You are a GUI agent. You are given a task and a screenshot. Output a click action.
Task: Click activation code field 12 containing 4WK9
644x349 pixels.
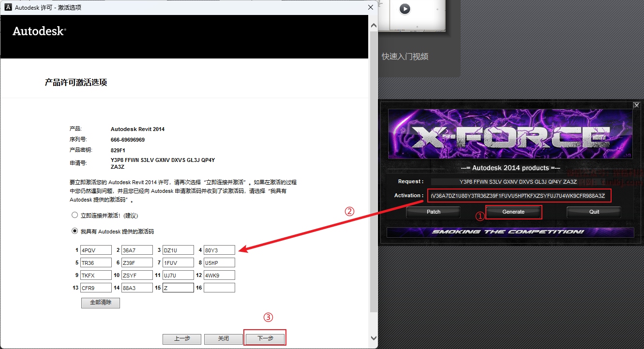click(x=219, y=275)
